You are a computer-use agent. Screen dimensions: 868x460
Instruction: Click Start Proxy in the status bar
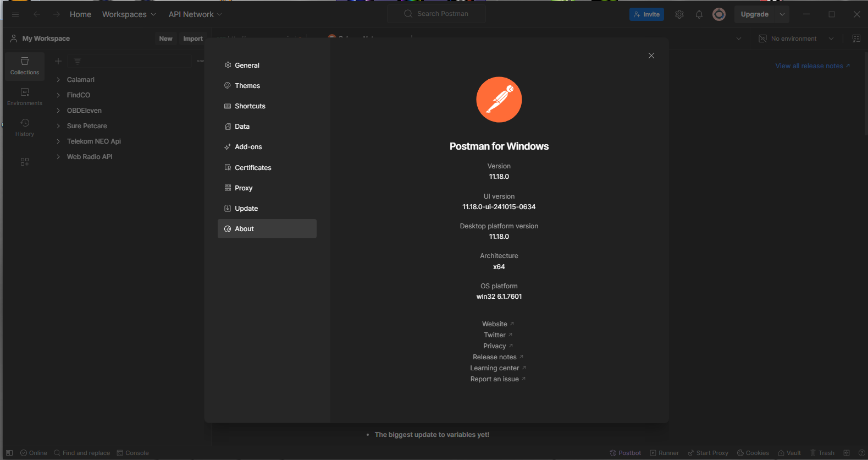[708, 453]
